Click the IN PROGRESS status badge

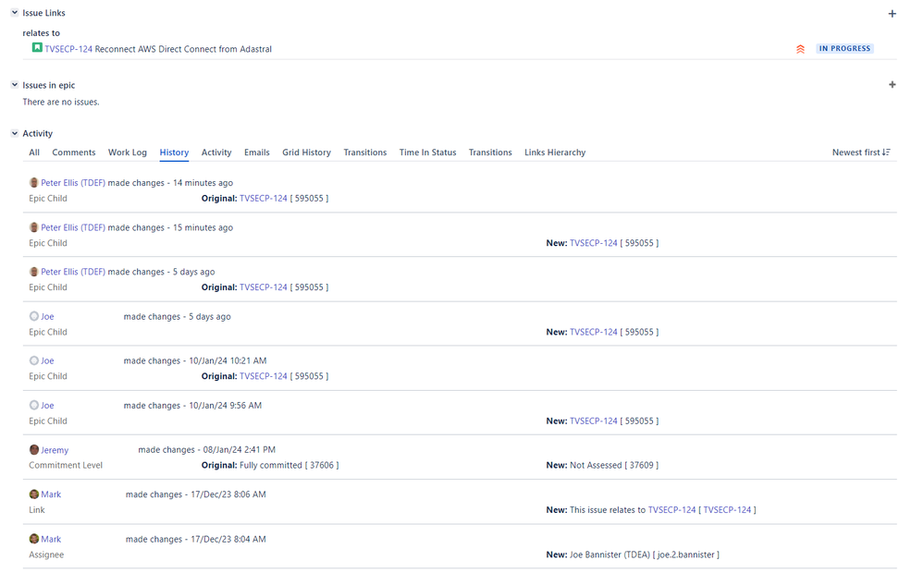click(844, 48)
